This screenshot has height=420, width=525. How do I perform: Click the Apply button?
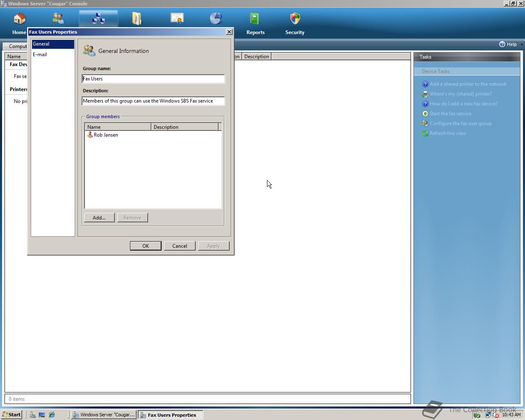[x=213, y=246]
